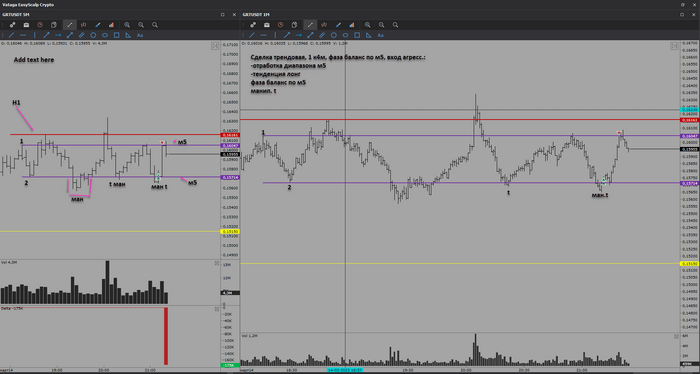This screenshot has width=700, height=374.
Task: Click the red clock icon in 1M chart
Action: [281, 25]
